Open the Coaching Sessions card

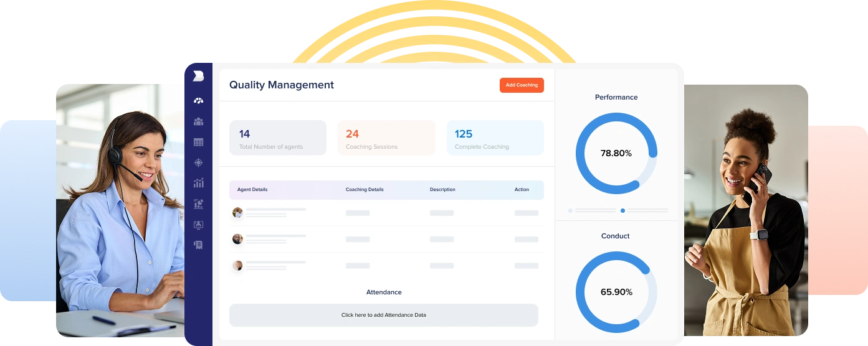coord(386,138)
